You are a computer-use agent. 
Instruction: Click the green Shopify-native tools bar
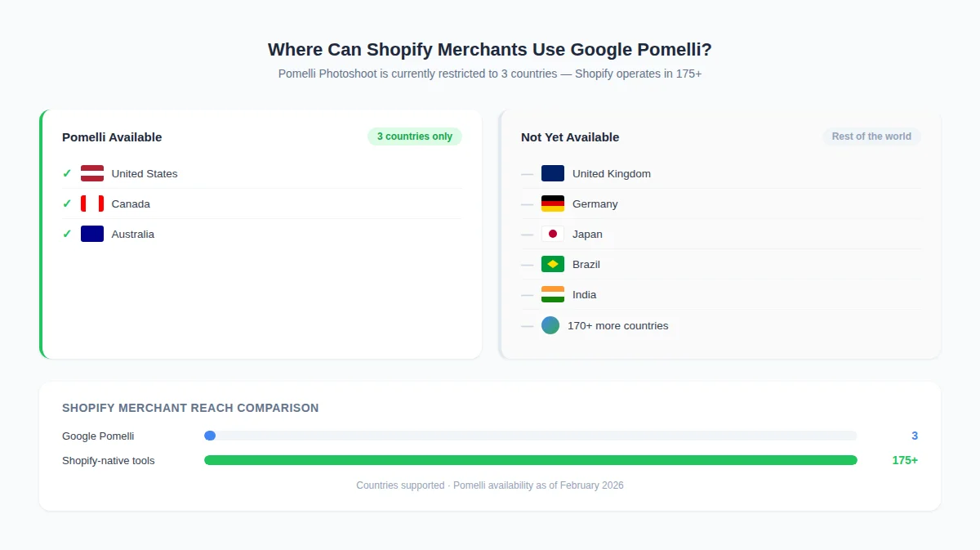tap(531, 460)
